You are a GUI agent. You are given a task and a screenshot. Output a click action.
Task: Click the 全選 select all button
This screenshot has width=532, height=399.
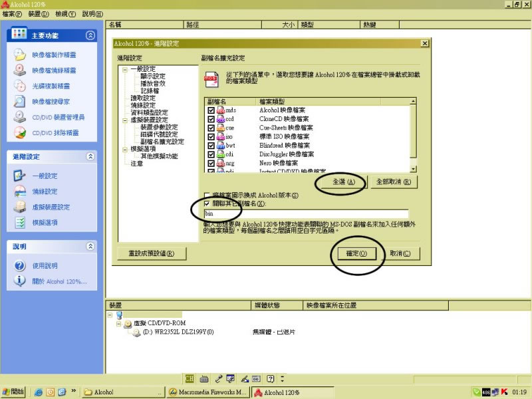tap(340, 182)
